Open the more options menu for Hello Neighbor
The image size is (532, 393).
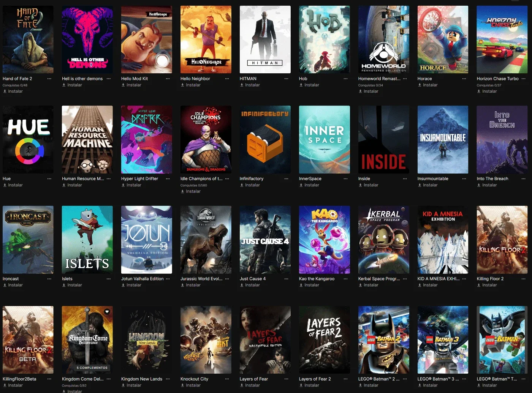(x=227, y=79)
